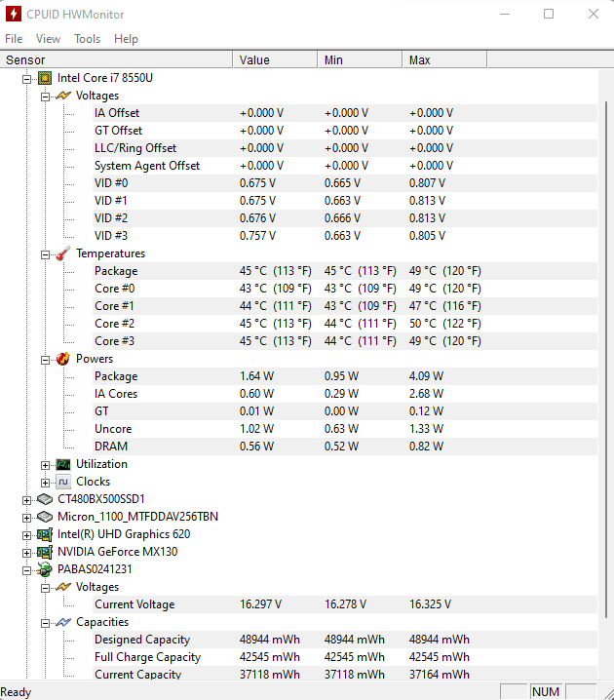Click the 4.09 W max Package power value
Viewport: 614px width, 700px height.
(x=426, y=376)
